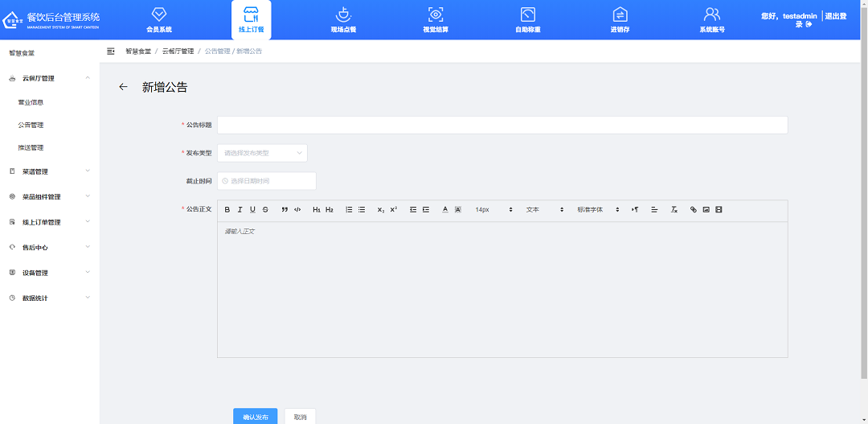Viewport: 868px width, 424px height.
Task: Collapse the sidebar with the hamburger icon
Action: tap(111, 51)
